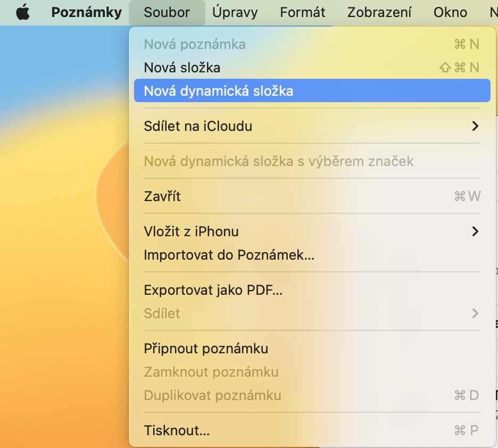498x448 pixels.
Task: Select Exportovat jako PDF…
Action: [x=213, y=290]
